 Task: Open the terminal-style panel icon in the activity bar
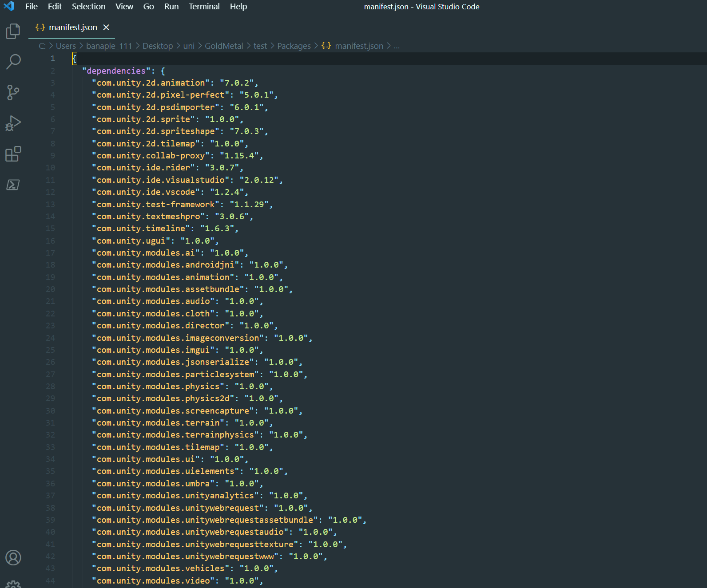pyautogui.click(x=13, y=185)
